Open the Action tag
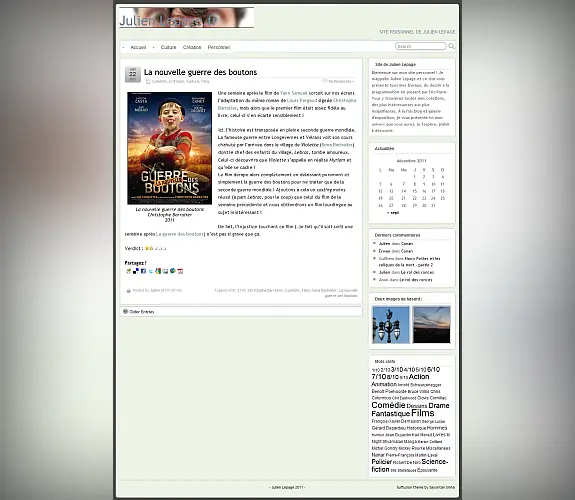This screenshot has height=500, width=575. [x=419, y=377]
